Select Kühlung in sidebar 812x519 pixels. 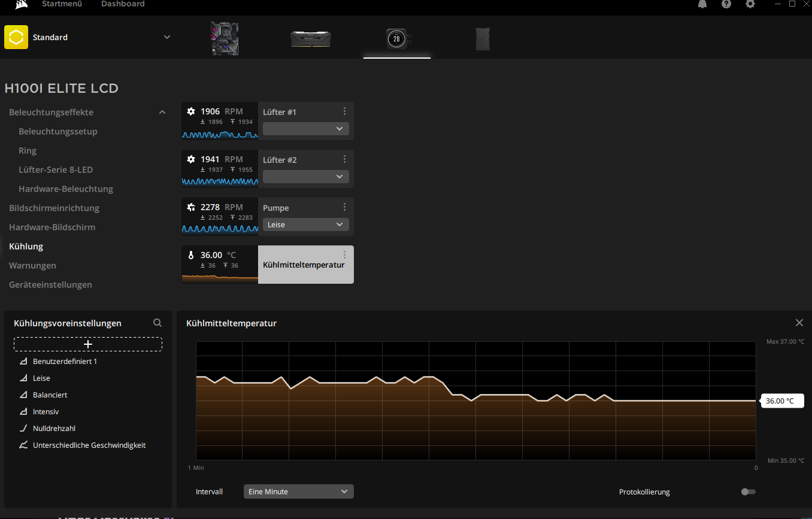point(26,246)
